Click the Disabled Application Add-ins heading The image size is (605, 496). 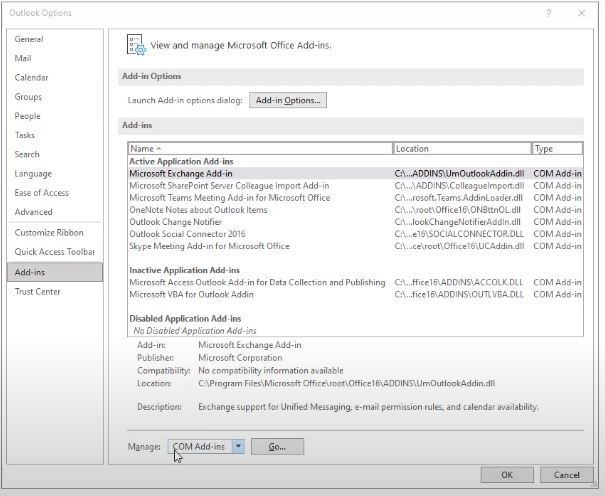[x=185, y=319]
